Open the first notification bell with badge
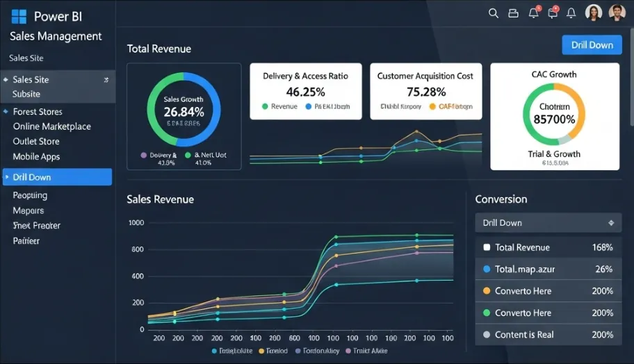634x364 pixels. (533, 13)
